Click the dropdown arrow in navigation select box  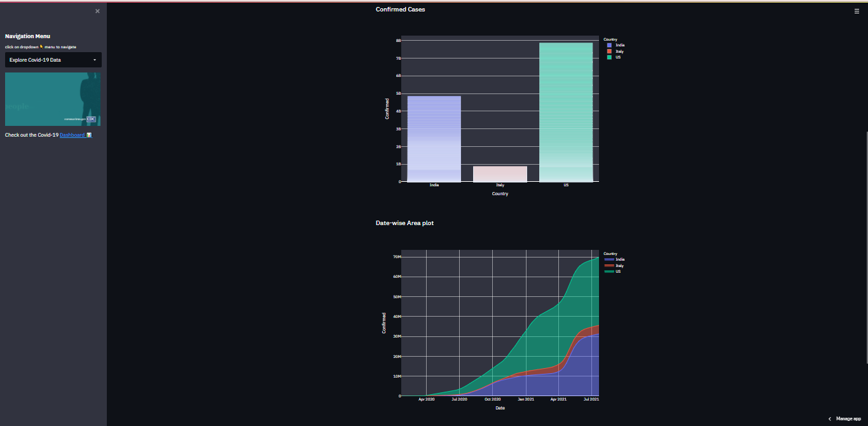pos(95,60)
